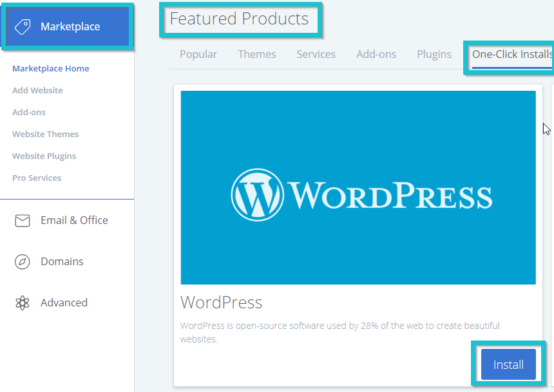Go to the Domains section

pyautogui.click(x=62, y=262)
